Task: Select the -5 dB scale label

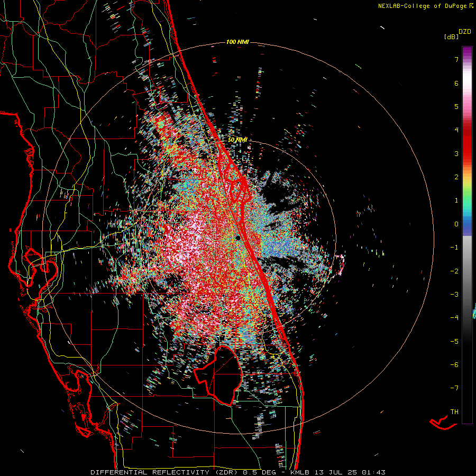Action: point(454,342)
